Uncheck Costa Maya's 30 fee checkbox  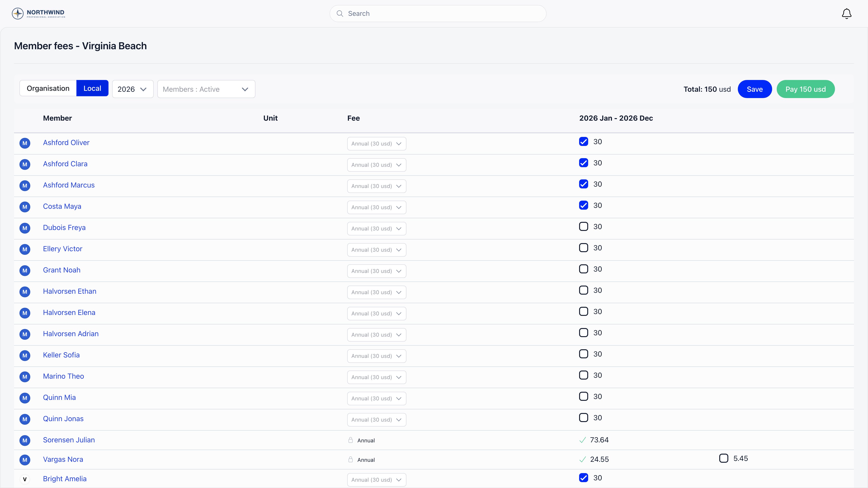tap(584, 205)
